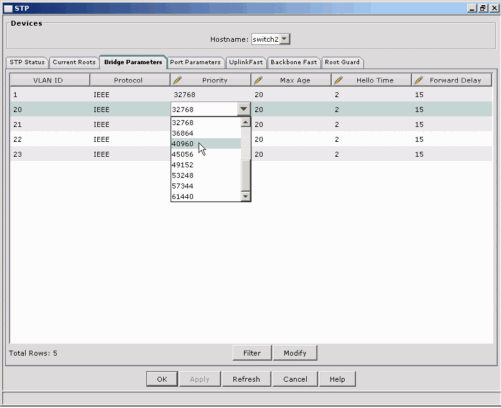Click the priority list scroll down arrow
The width and height of the screenshot is (501, 408).
[245, 196]
